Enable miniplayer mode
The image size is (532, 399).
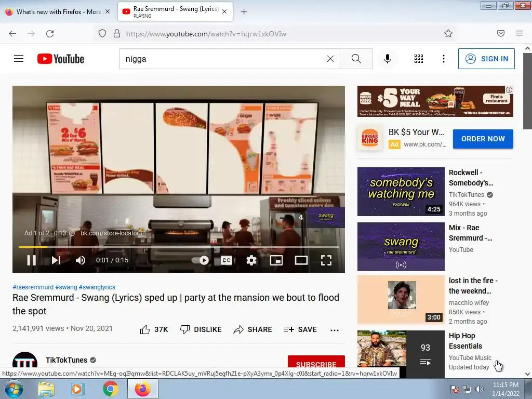tap(276, 260)
